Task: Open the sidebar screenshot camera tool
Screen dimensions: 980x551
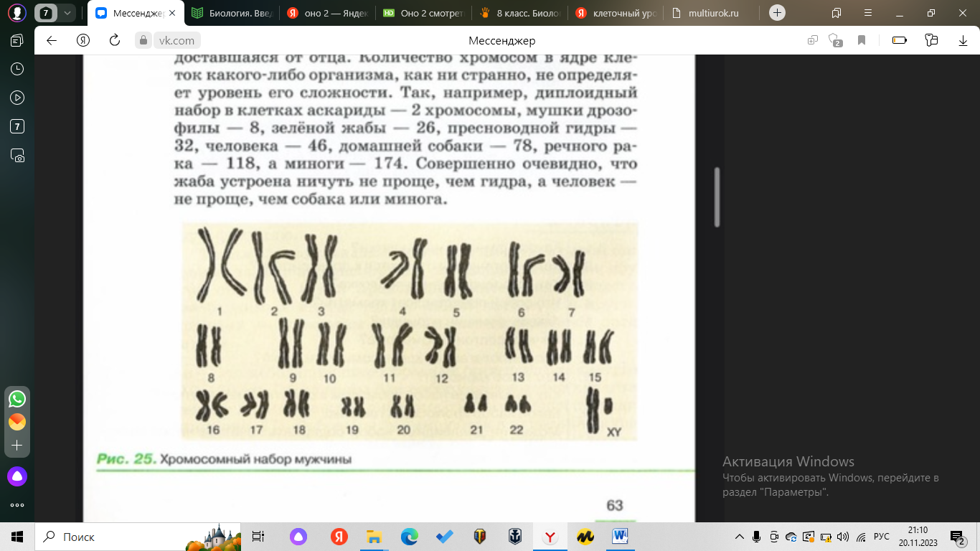Action: point(17,155)
